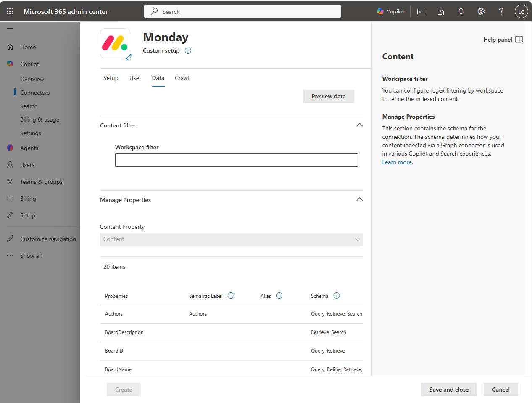The image size is (532, 403).
Task: Click the Customize navigation pencil icon
Action: (10, 239)
